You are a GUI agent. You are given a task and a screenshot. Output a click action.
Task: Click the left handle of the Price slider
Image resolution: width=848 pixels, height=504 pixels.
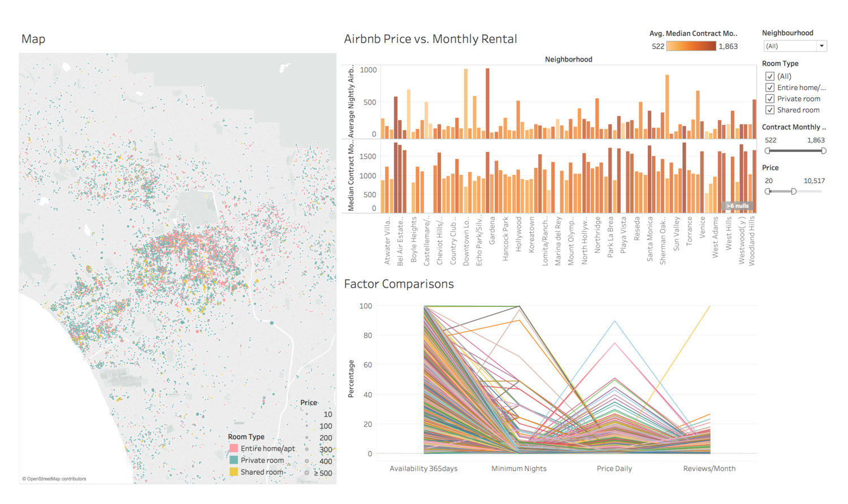tap(768, 191)
